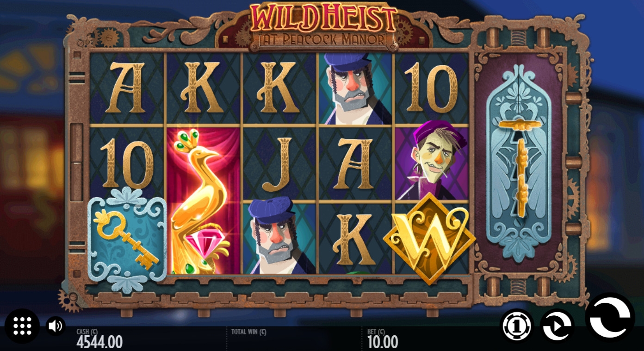The height and width of the screenshot is (351, 644).
Task: Click the Bet amount 10.00
Action: pyautogui.click(x=383, y=342)
